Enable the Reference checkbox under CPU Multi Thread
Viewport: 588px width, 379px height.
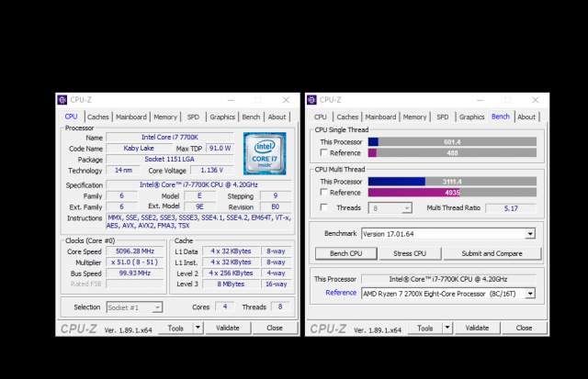coord(323,193)
